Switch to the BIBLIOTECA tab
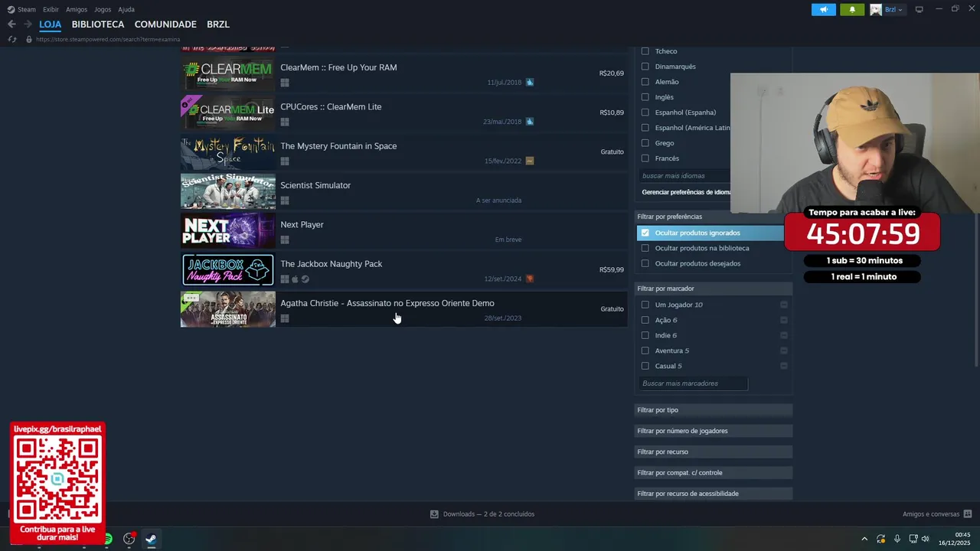980x551 pixels. [98, 24]
